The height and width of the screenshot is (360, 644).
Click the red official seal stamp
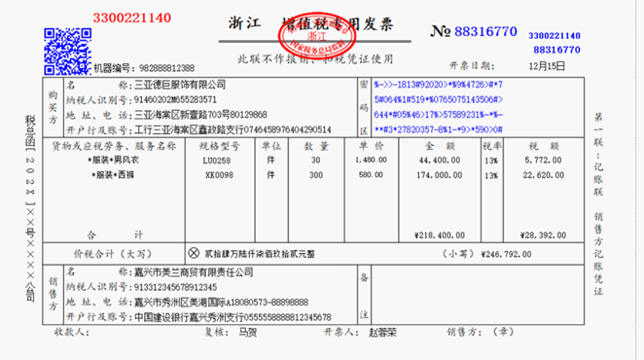point(317,36)
